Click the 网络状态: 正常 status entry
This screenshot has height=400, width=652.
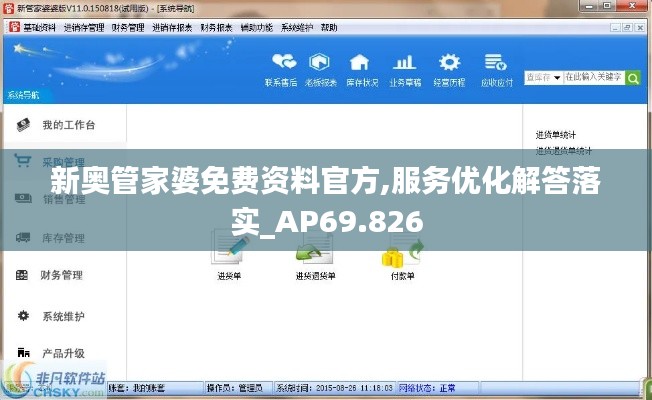coord(427,388)
